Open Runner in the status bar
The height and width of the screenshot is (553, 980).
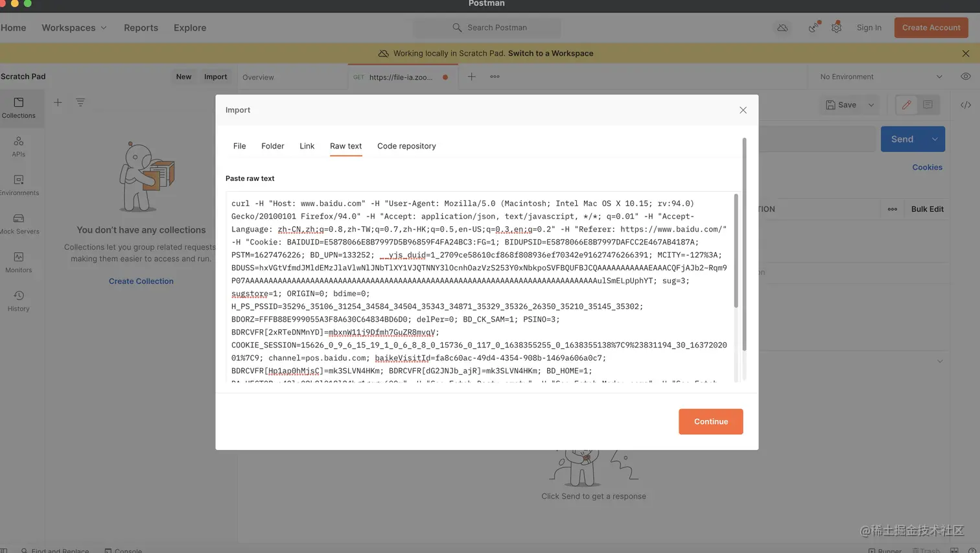(885, 550)
